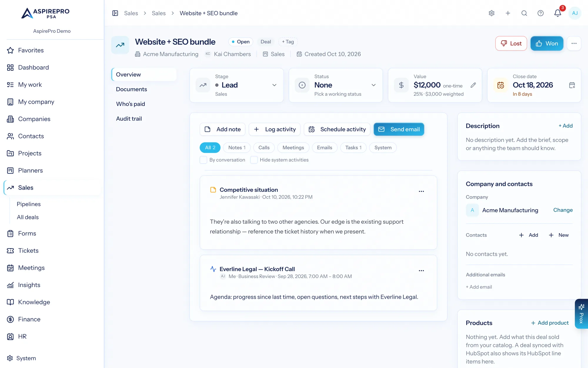Open the search magnifier icon
The height and width of the screenshot is (368, 588).
tap(524, 13)
